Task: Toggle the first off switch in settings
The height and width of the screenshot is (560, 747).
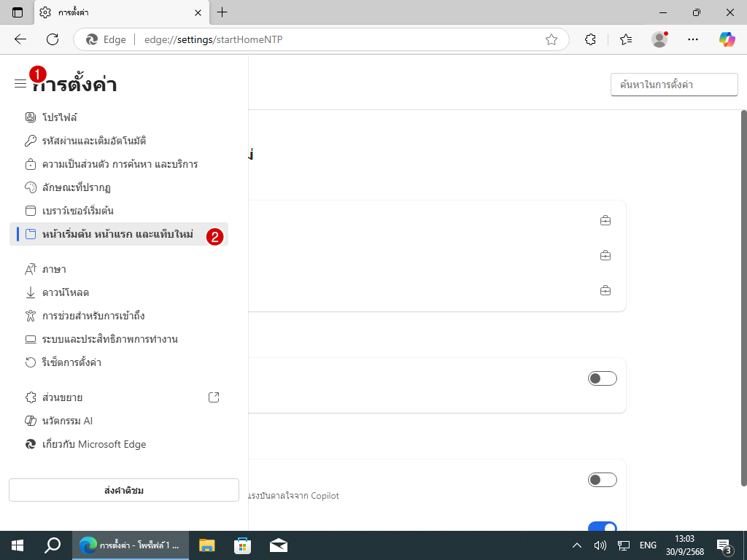Action: [602, 378]
